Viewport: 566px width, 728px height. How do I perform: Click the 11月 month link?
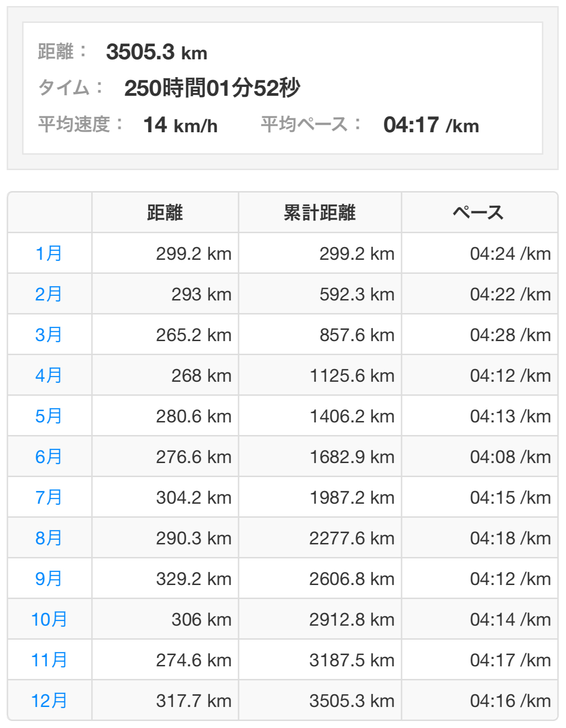tap(49, 660)
